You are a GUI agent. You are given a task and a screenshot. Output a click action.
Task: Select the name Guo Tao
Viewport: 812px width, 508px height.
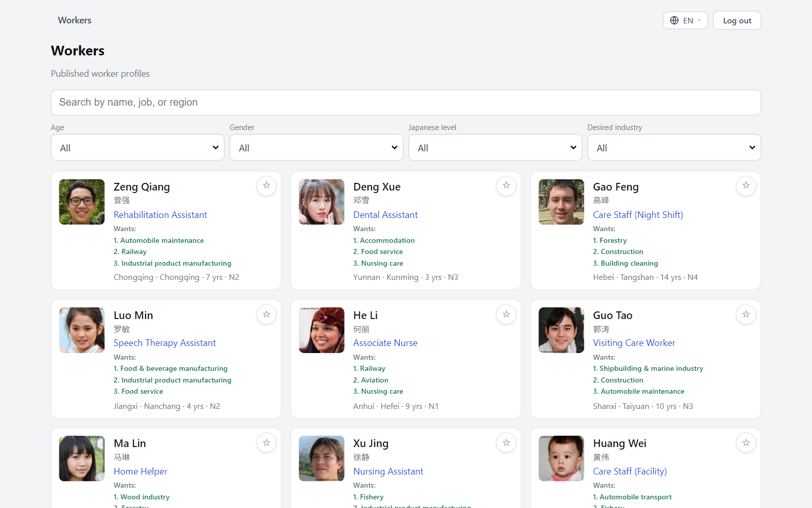[613, 315]
